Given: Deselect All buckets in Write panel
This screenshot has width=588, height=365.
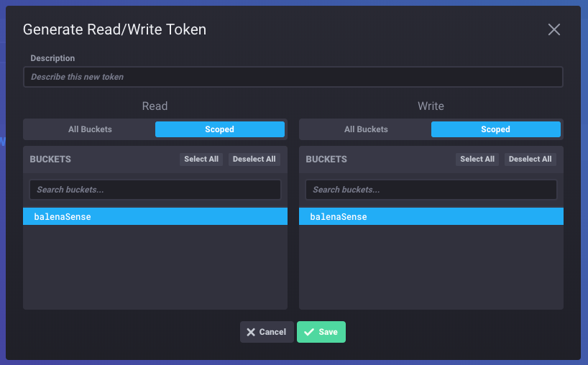Looking at the screenshot, I should (x=530, y=159).
